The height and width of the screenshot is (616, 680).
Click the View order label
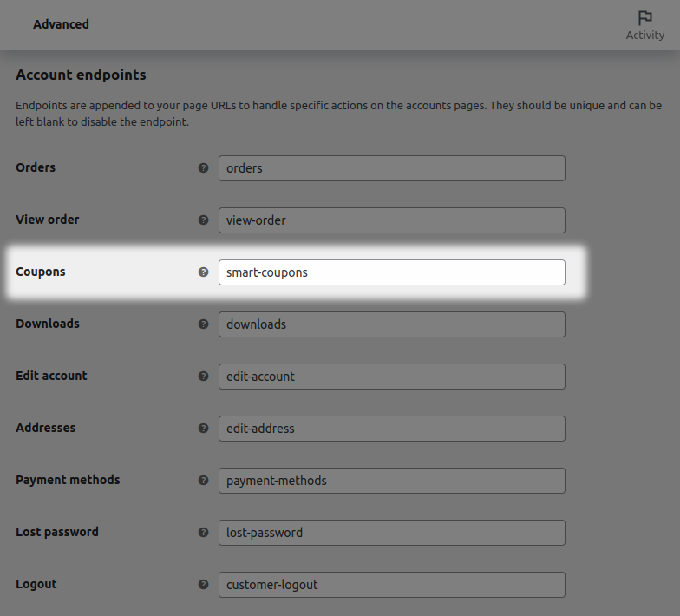click(48, 220)
